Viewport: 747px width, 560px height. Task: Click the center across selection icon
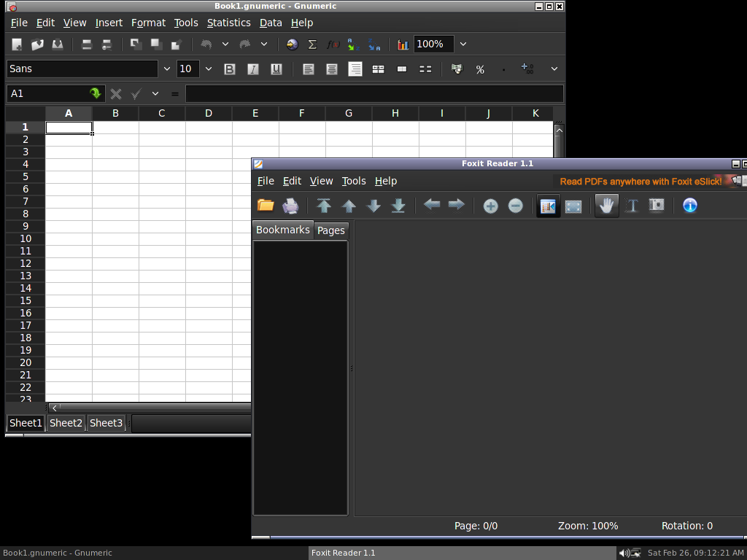[x=379, y=69]
